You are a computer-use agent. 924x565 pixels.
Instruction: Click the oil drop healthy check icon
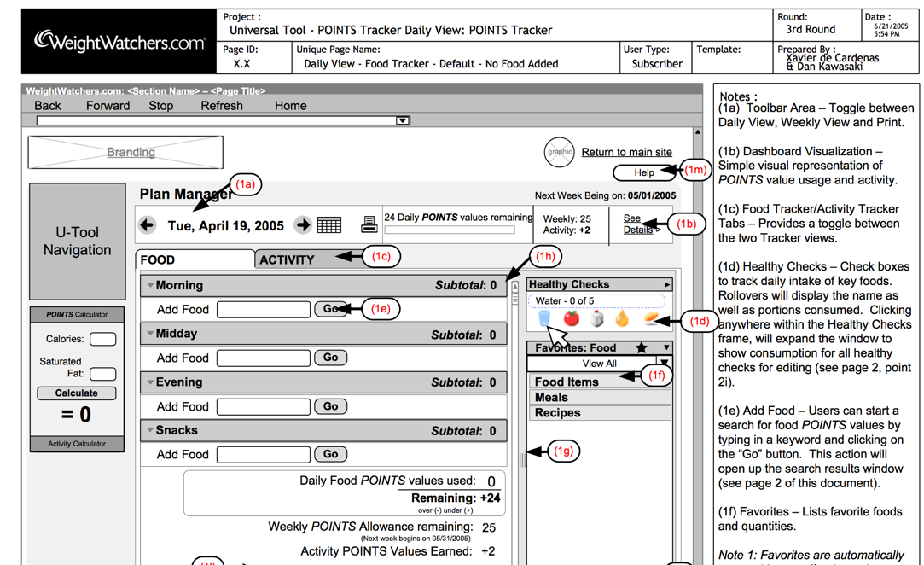[x=622, y=318]
